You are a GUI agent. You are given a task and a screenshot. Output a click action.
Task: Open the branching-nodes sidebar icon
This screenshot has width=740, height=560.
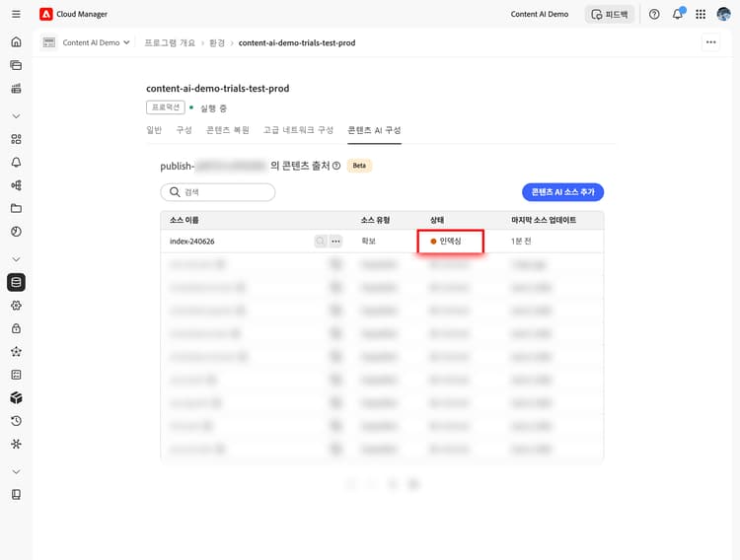16,185
